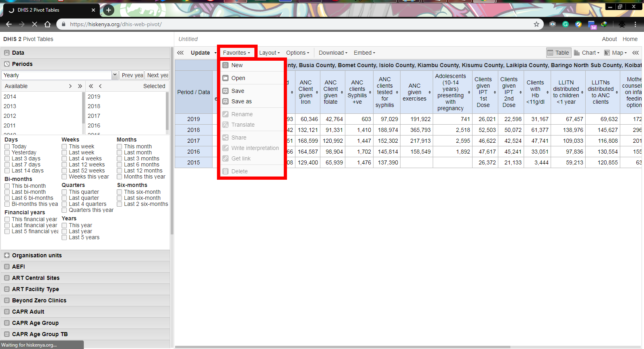Click the Update button

click(x=200, y=53)
